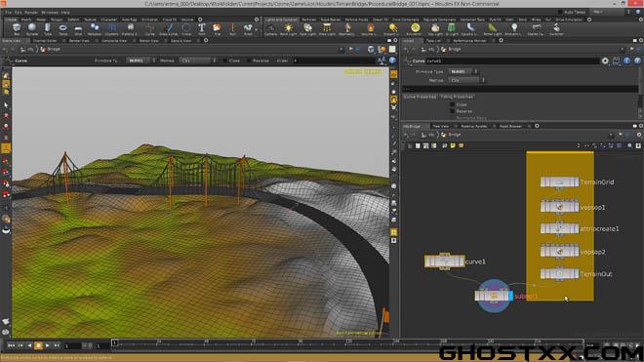Add an Ambient Light from the shelf
The image size is (644, 362).
(514, 28)
